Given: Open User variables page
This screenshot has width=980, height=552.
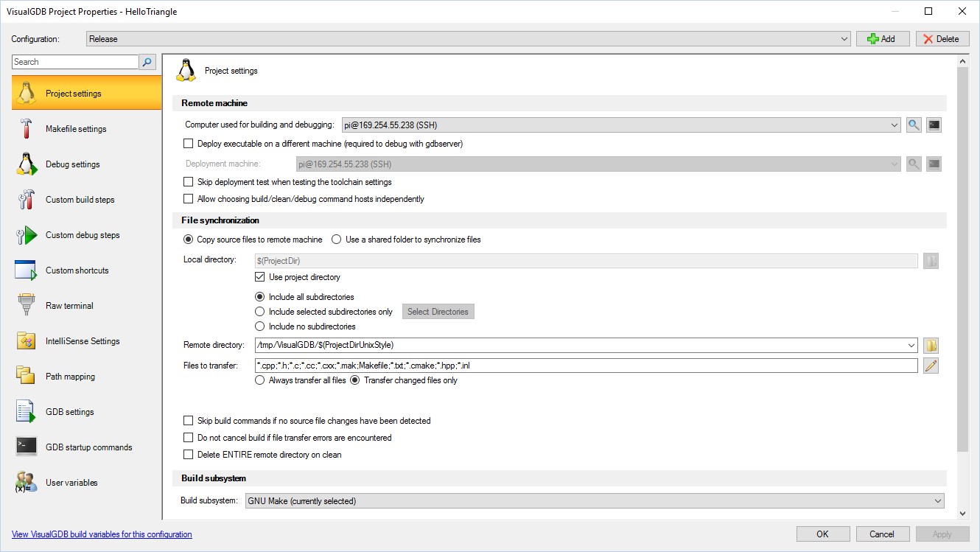Looking at the screenshot, I should click(x=87, y=483).
